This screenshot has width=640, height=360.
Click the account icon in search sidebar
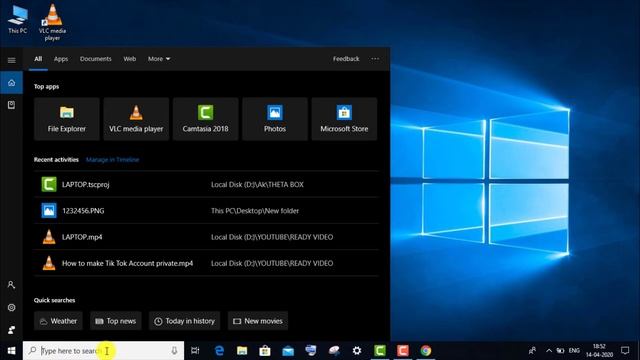tap(11, 284)
